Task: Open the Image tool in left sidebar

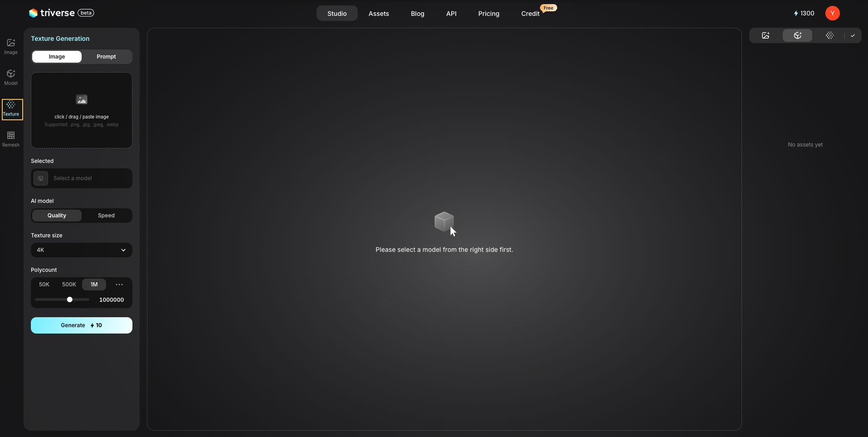Action: tap(11, 46)
